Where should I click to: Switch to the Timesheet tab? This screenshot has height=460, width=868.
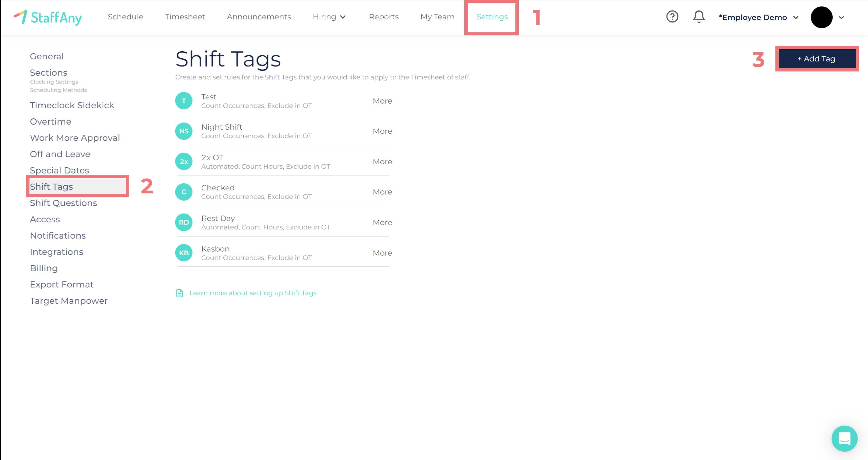coord(185,17)
